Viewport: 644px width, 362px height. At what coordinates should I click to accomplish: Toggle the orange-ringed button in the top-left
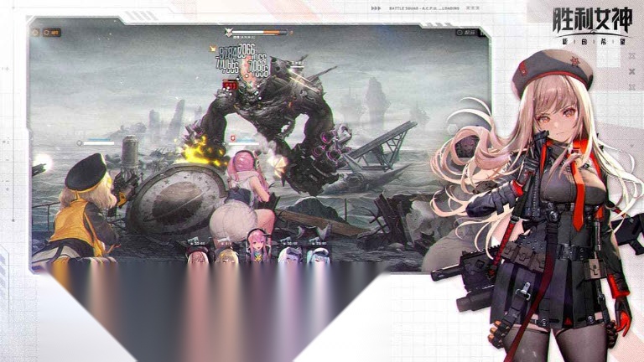52,33
